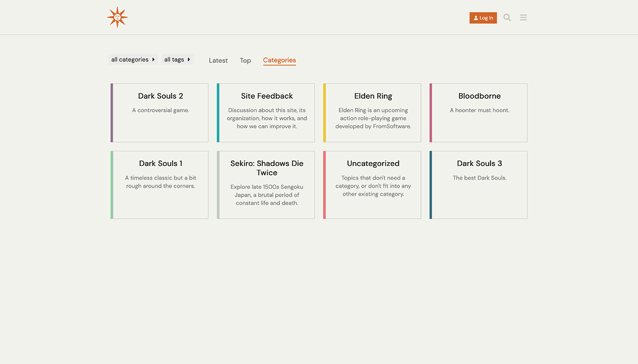This screenshot has height=364, width=638.
Task: Switch to the Top tab
Action: coord(245,60)
